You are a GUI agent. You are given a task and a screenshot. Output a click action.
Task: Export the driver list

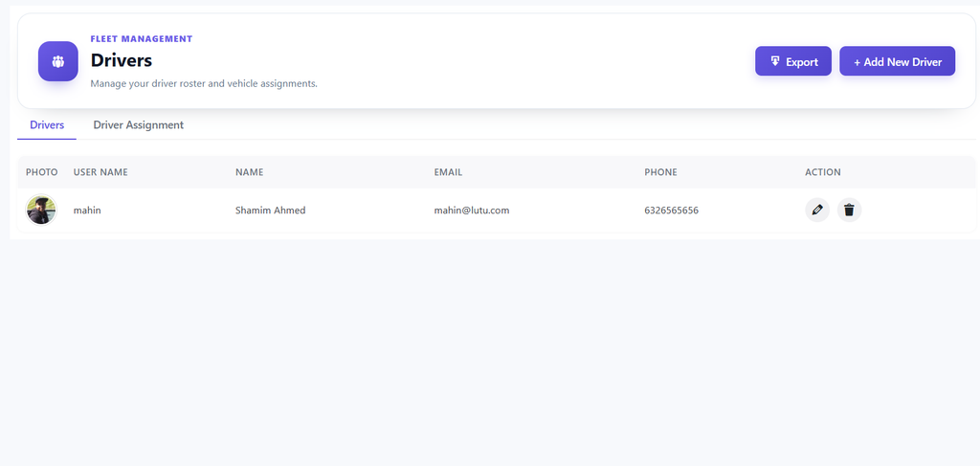tap(793, 61)
